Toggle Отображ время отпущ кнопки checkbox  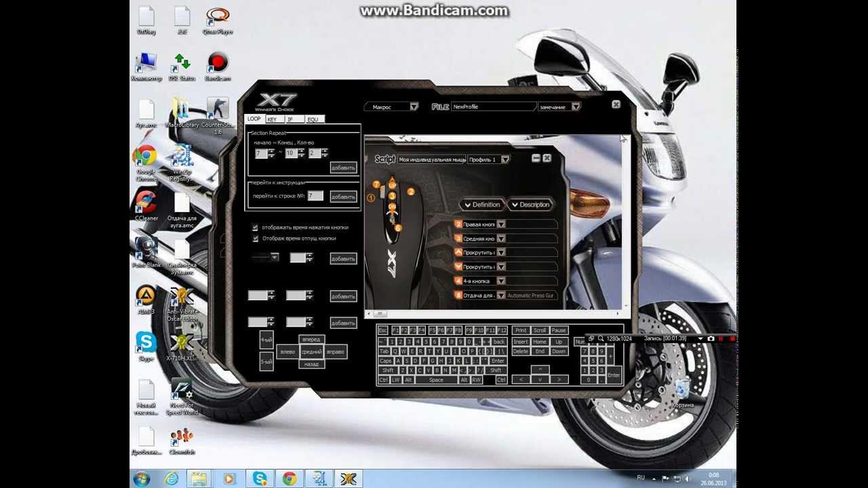point(255,238)
